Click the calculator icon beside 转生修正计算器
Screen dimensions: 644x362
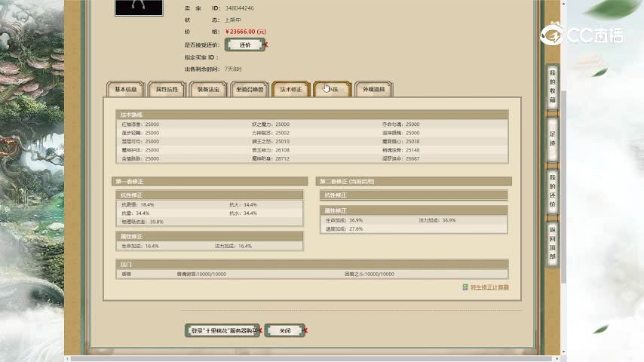pos(465,287)
